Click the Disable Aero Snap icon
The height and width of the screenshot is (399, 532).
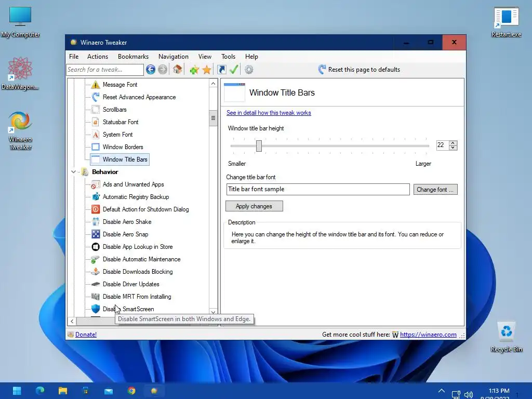click(96, 234)
